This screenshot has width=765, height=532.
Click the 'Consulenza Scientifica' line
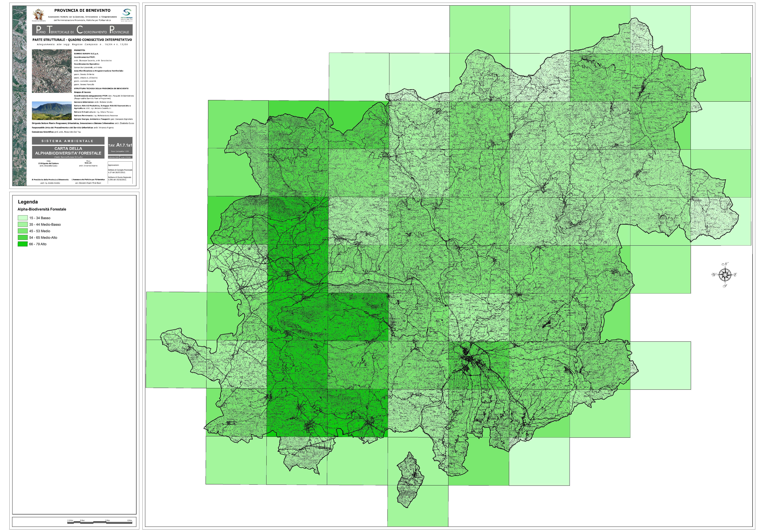click(x=56, y=132)
